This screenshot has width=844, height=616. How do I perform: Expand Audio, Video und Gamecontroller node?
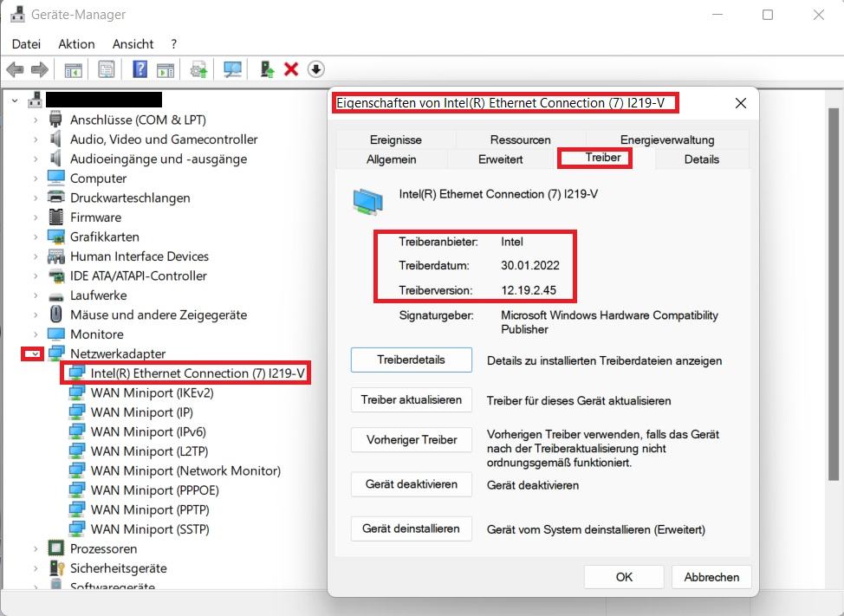pyautogui.click(x=36, y=139)
